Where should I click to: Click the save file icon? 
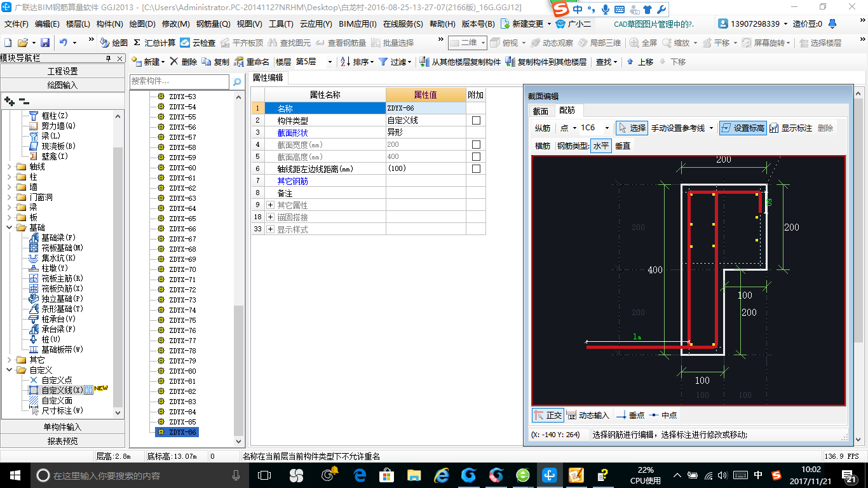[45, 43]
